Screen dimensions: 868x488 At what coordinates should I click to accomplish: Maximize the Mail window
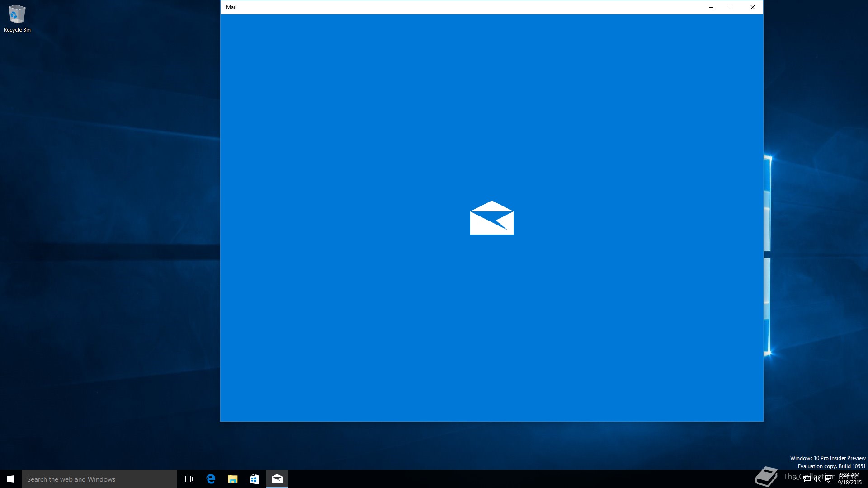(732, 7)
